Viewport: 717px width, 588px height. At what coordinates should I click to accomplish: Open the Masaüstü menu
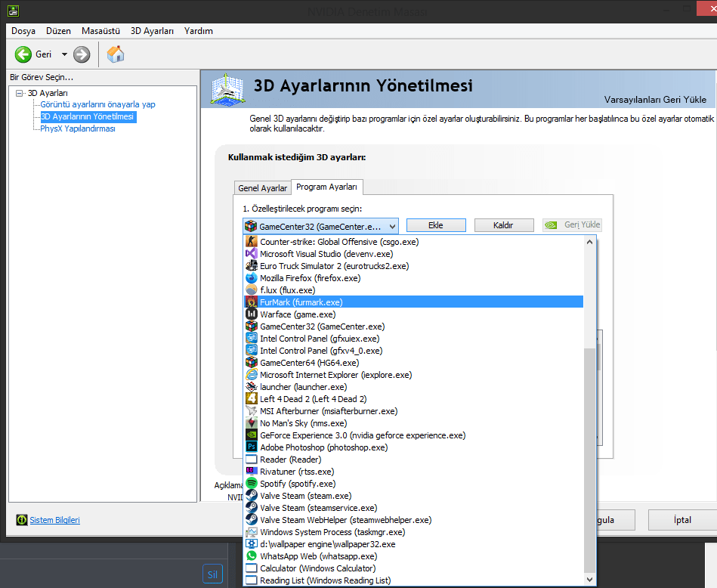point(100,31)
